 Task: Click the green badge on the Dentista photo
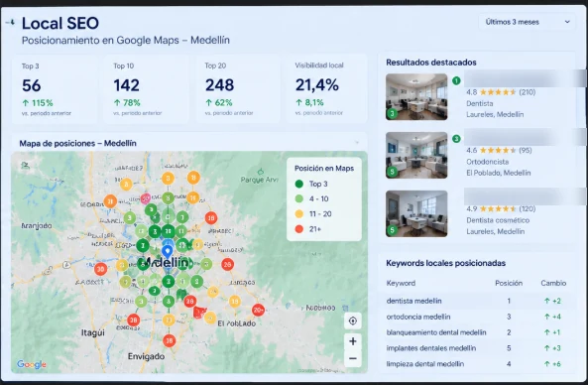393,113
